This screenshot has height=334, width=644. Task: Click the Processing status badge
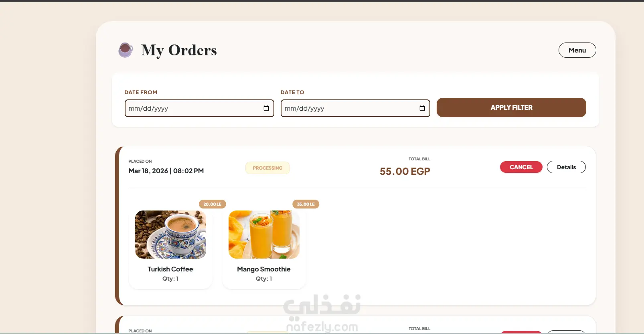point(267,168)
